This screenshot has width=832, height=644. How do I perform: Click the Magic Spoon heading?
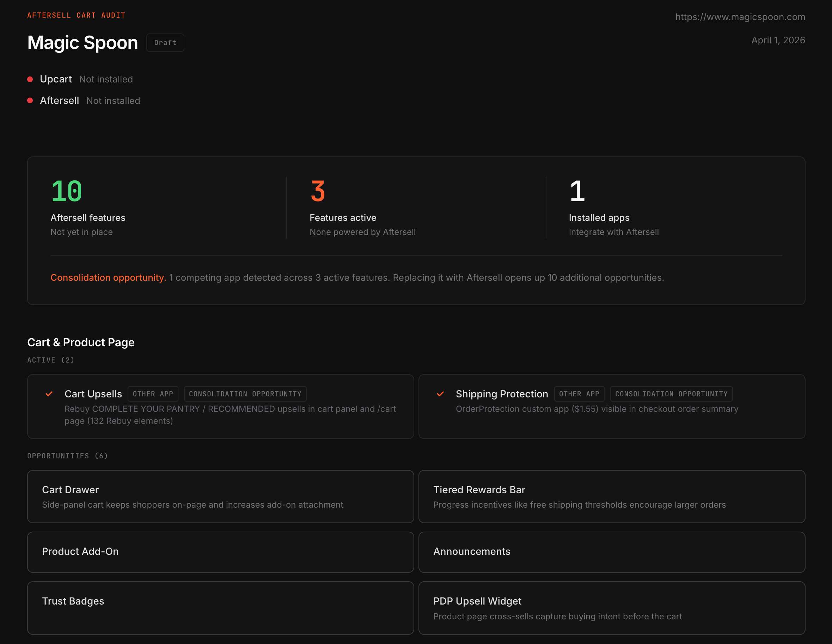point(82,43)
